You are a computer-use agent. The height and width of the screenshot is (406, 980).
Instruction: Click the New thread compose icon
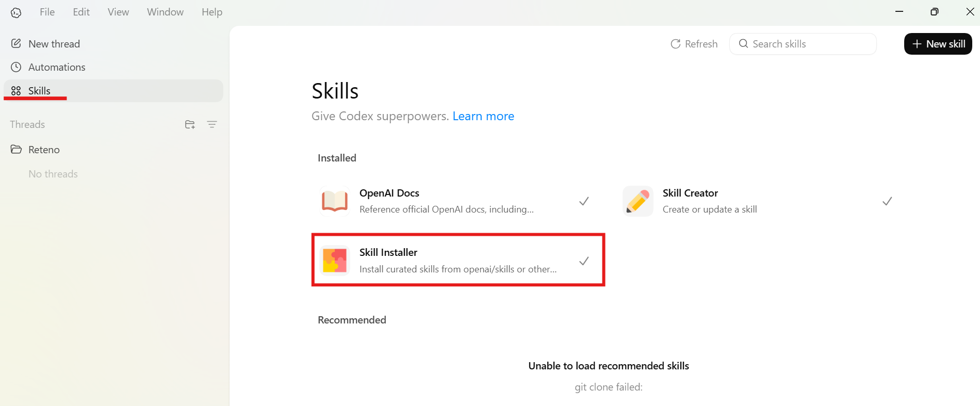[16, 43]
